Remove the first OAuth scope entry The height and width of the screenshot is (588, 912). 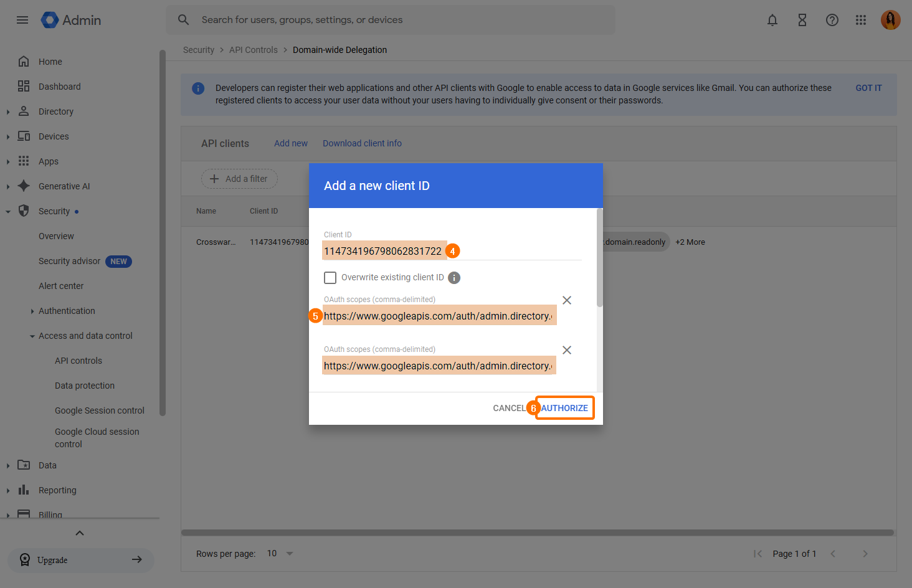(567, 300)
